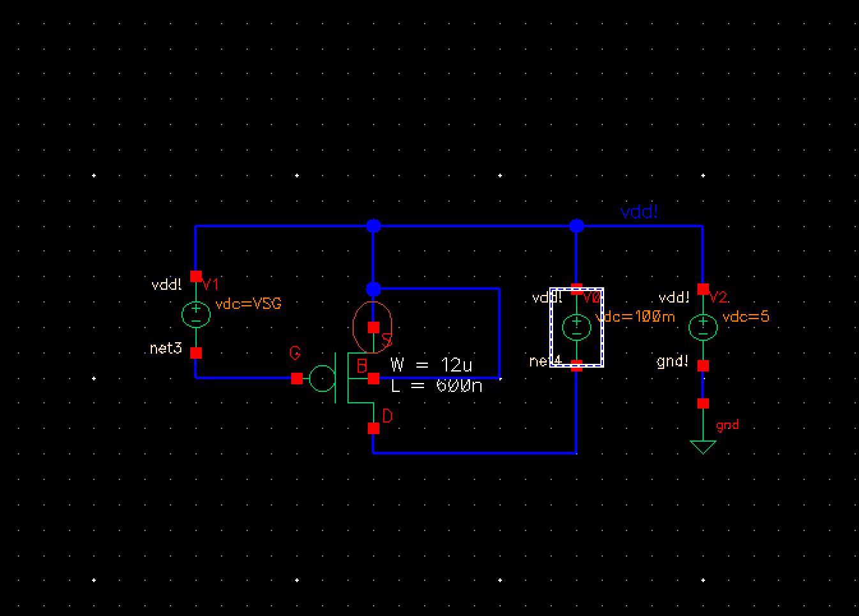Select the V2 voltage source symbol
Screen dimensions: 859x616
pos(703,327)
